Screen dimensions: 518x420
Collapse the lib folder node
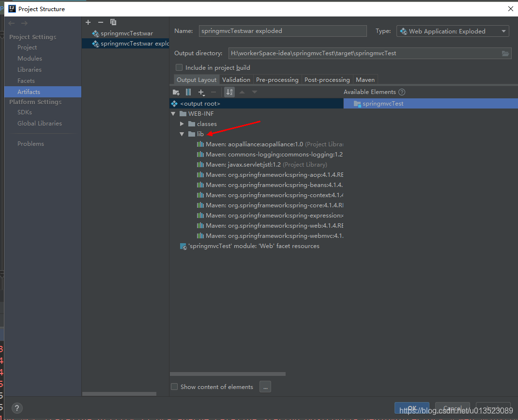point(182,134)
